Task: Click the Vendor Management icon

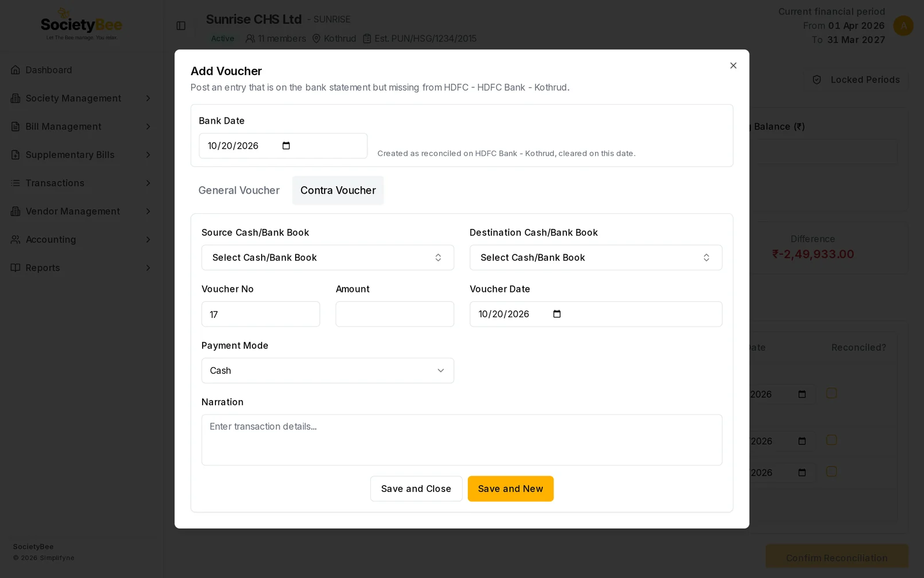Action: click(16, 212)
